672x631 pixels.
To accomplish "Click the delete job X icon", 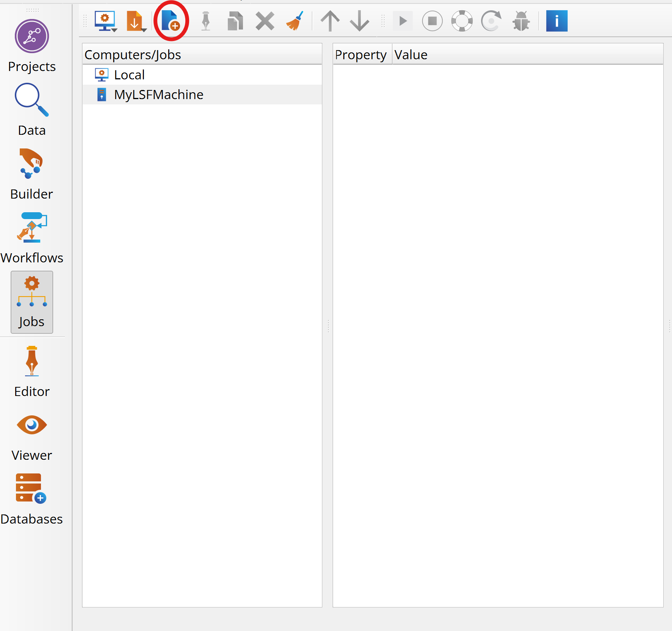I will [x=265, y=21].
